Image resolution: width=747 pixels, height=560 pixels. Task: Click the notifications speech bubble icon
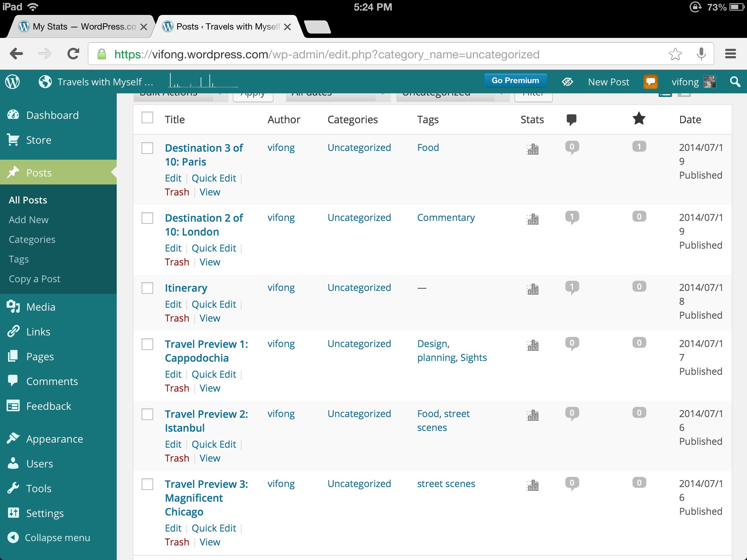coord(651,82)
